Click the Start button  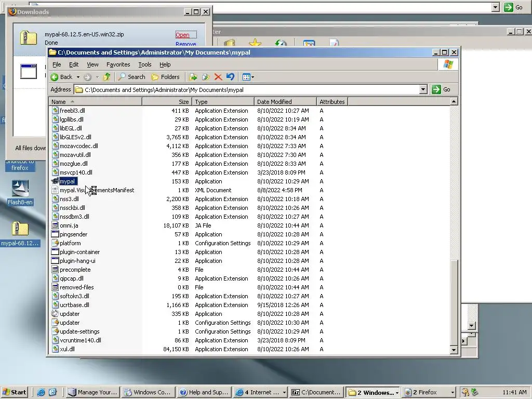click(14, 392)
